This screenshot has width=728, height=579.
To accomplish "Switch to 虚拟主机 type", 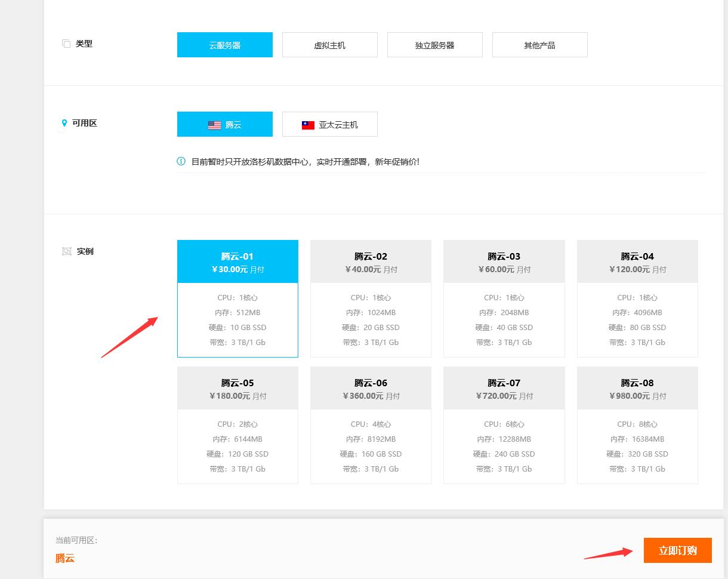I will tap(329, 45).
